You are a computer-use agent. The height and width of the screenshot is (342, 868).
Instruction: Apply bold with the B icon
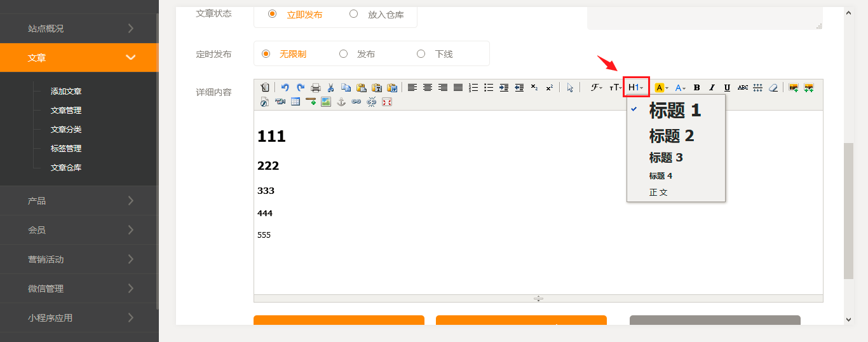click(x=696, y=88)
